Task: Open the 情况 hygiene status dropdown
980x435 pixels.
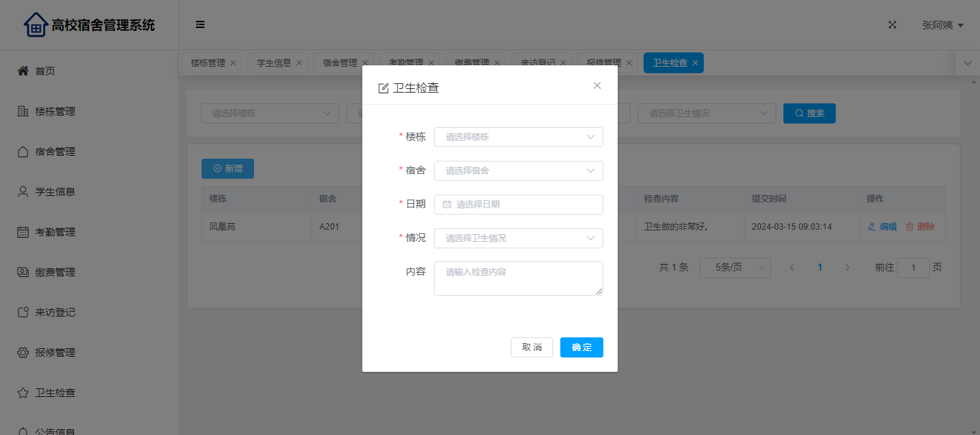Action: coord(518,238)
